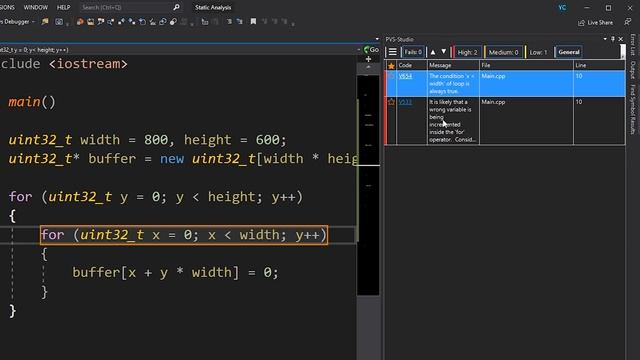Click the buffer[x + y * width] = 0 line

(x=176, y=272)
